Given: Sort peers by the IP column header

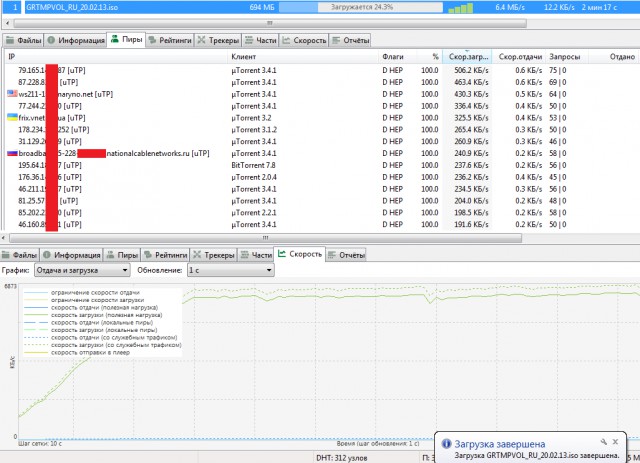Looking at the screenshot, I should click(116, 57).
